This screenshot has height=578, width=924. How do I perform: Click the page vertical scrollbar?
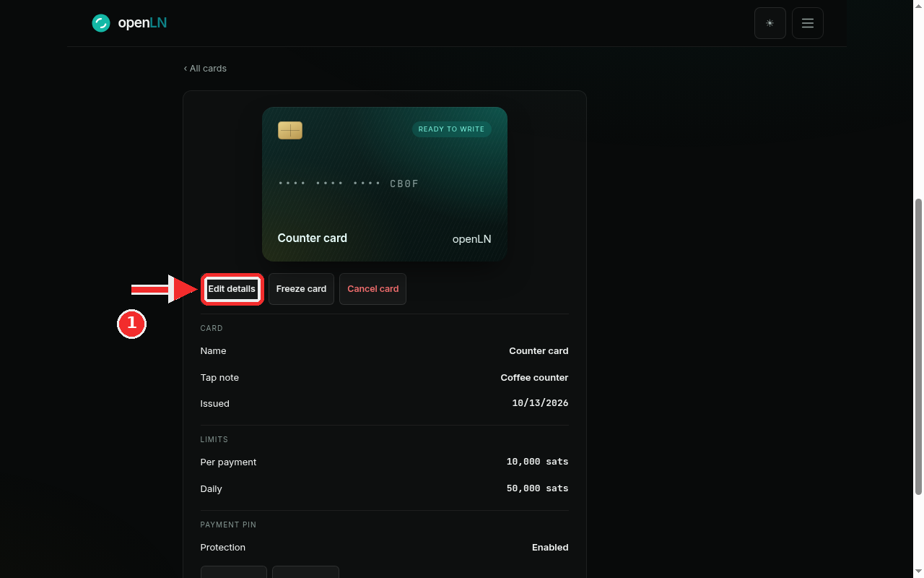(918, 347)
